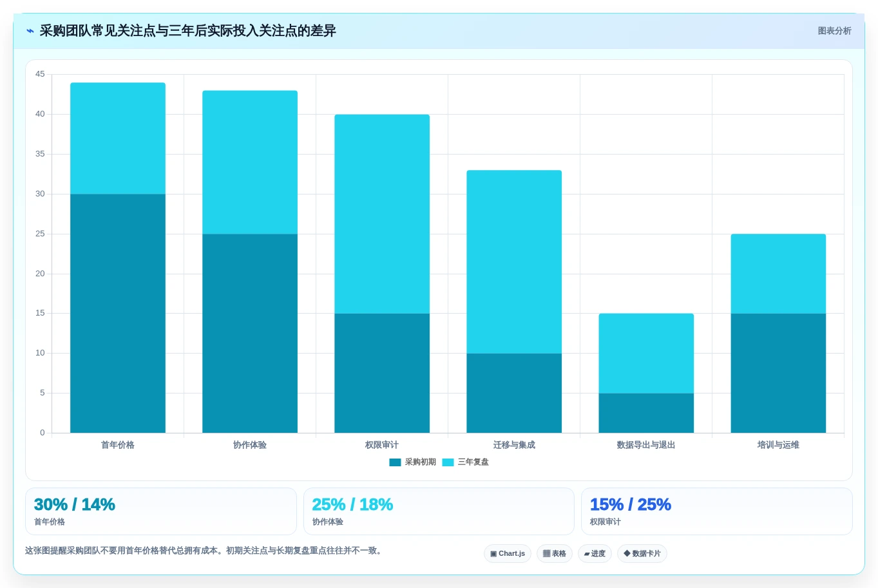The image size is (878, 588).
Task: Click the 迁移与集成 采购初期 dark bar segment
Action: pyautogui.click(x=514, y=393)
